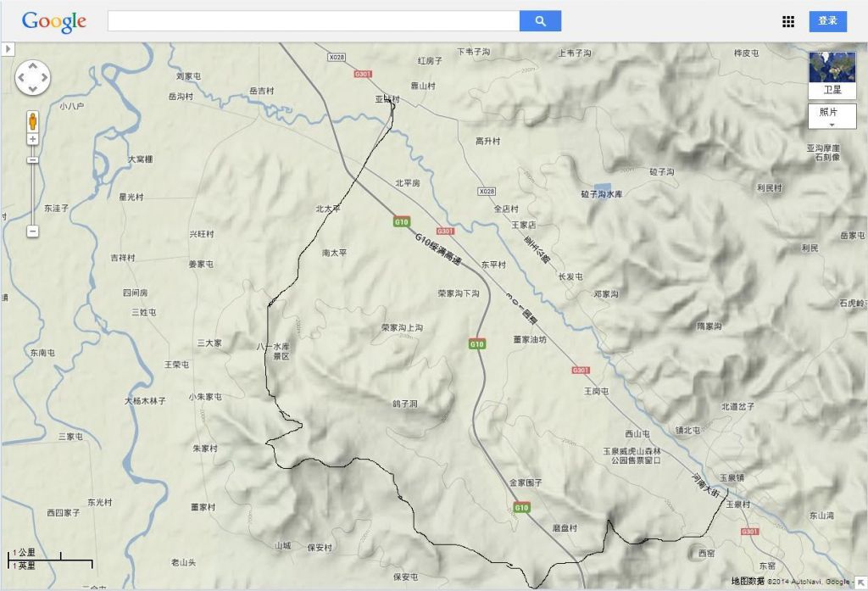
Task: Click the zoom slider handle
Action: coord(33,160)
